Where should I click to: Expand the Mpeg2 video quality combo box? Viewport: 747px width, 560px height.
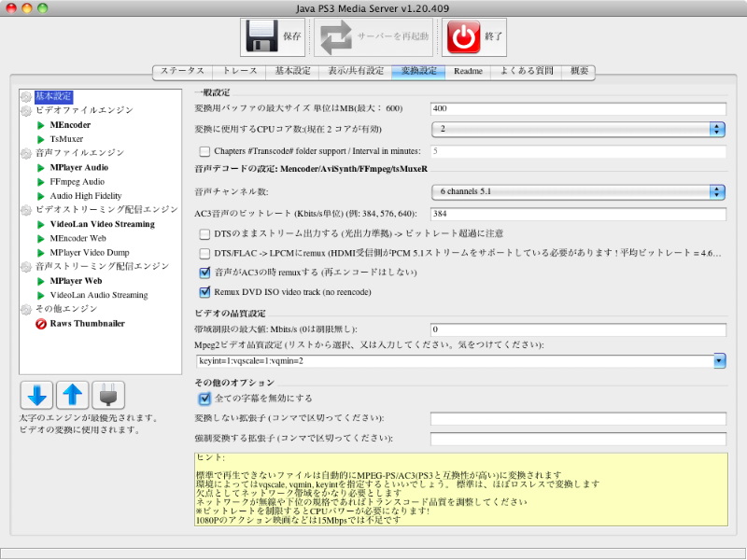coord(720,360)
